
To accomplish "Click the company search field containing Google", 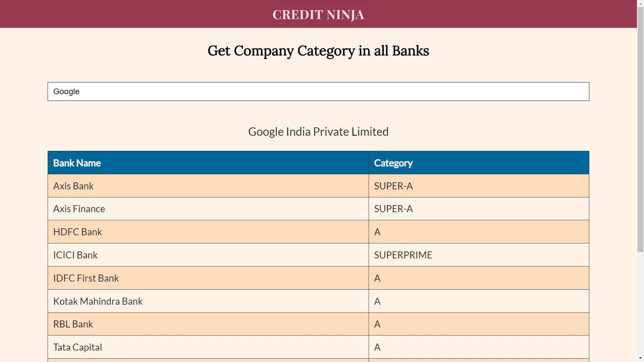I will [318, 92].
